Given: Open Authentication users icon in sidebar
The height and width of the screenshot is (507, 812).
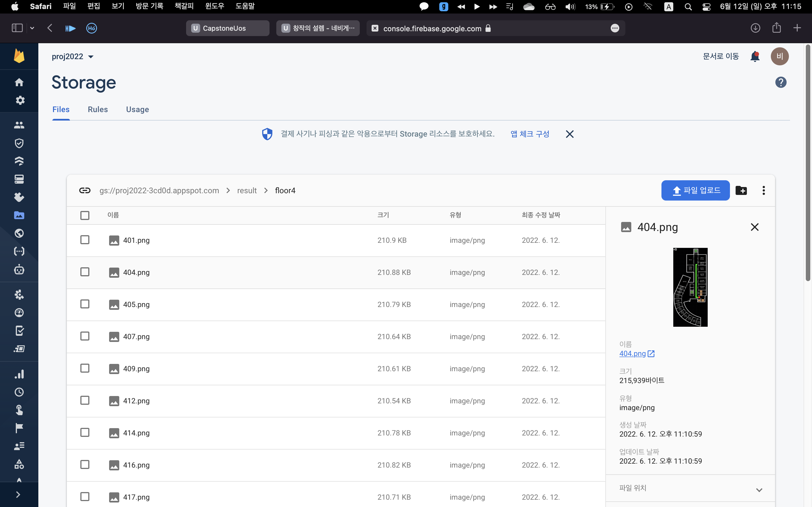Looking at the screenshot, I should (x=19, y=125).
